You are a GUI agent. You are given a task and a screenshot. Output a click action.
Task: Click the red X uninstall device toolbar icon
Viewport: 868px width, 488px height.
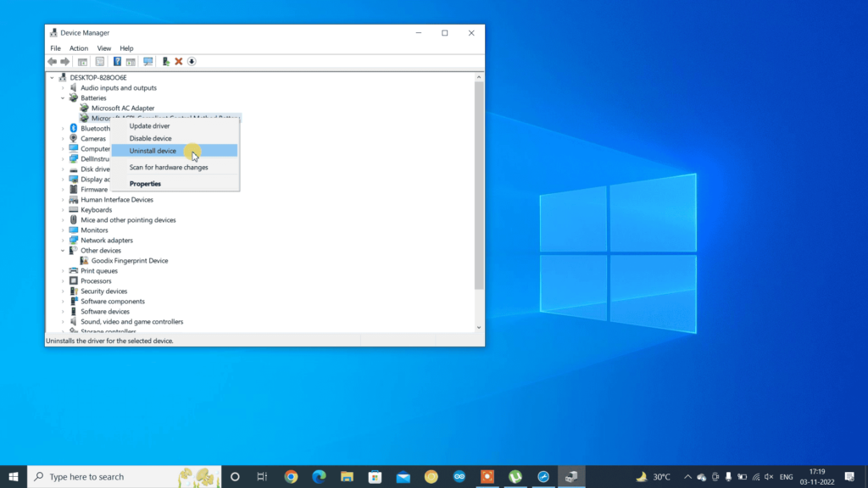[179, 61]
